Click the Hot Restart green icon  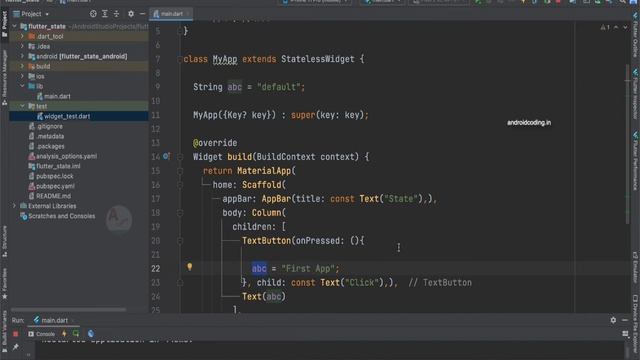pos(76,334)
